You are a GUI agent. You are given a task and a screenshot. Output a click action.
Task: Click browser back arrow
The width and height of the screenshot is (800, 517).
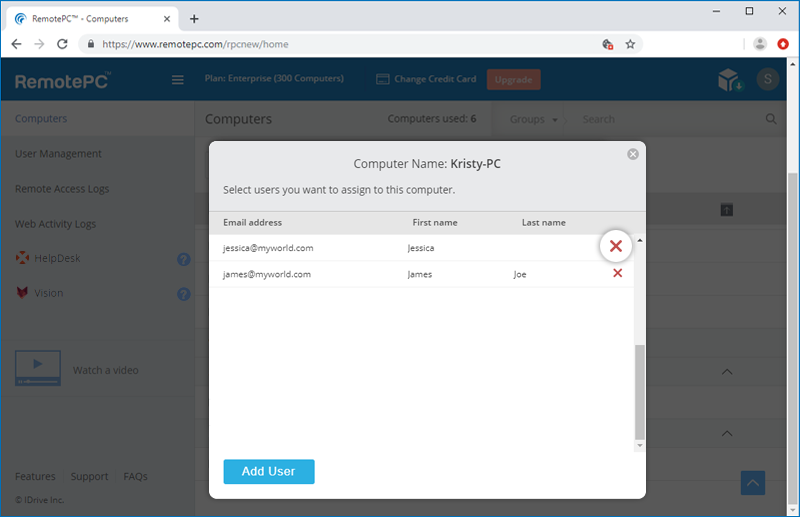tap(16, 44)
